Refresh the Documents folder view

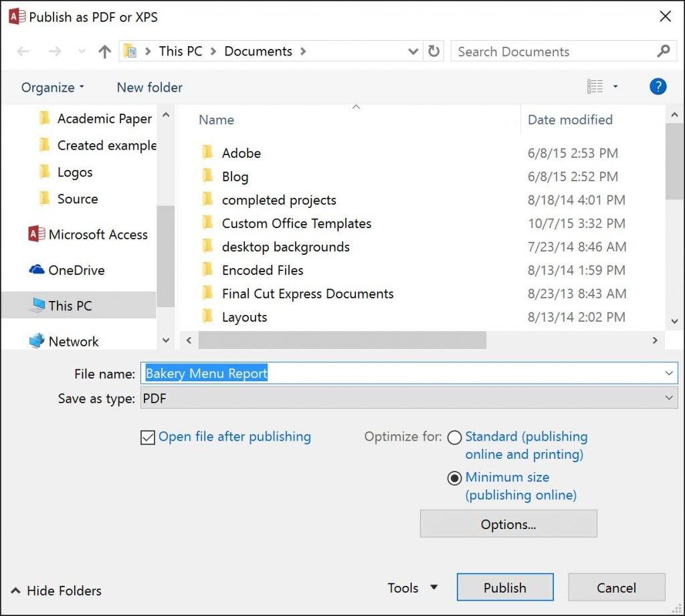[x=433, y=51]
